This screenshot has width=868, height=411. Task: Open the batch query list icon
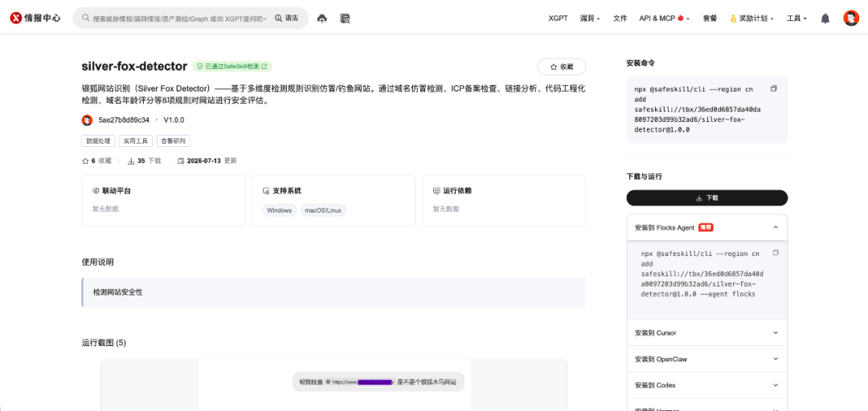click(346, 18)
